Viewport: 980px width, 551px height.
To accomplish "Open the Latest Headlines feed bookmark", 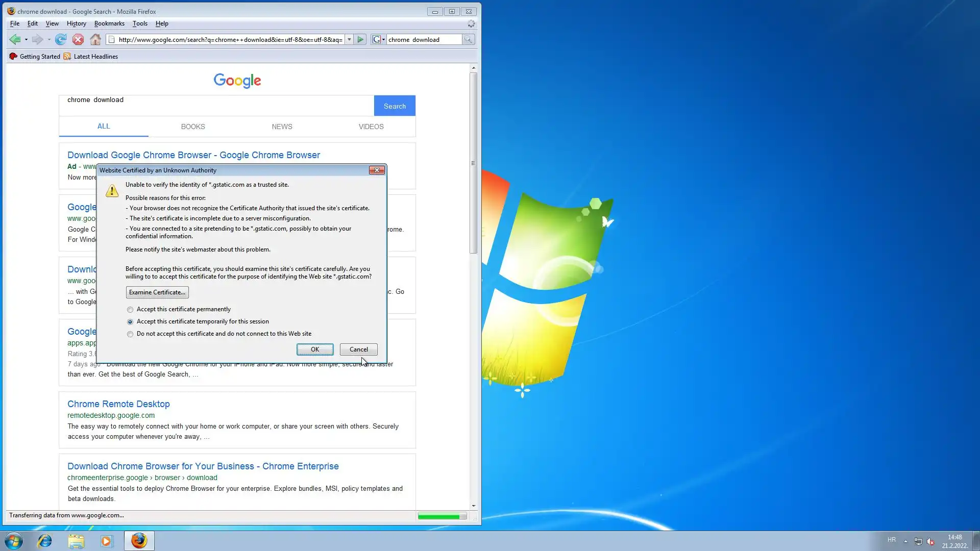I will pos(95,57).
